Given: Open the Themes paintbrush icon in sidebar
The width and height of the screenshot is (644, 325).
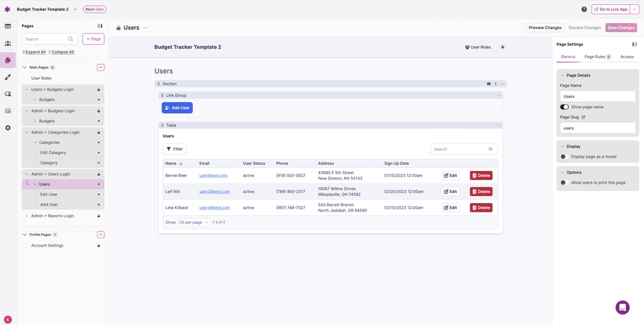Looking at the screenshot, I should (x=8, y=77).
